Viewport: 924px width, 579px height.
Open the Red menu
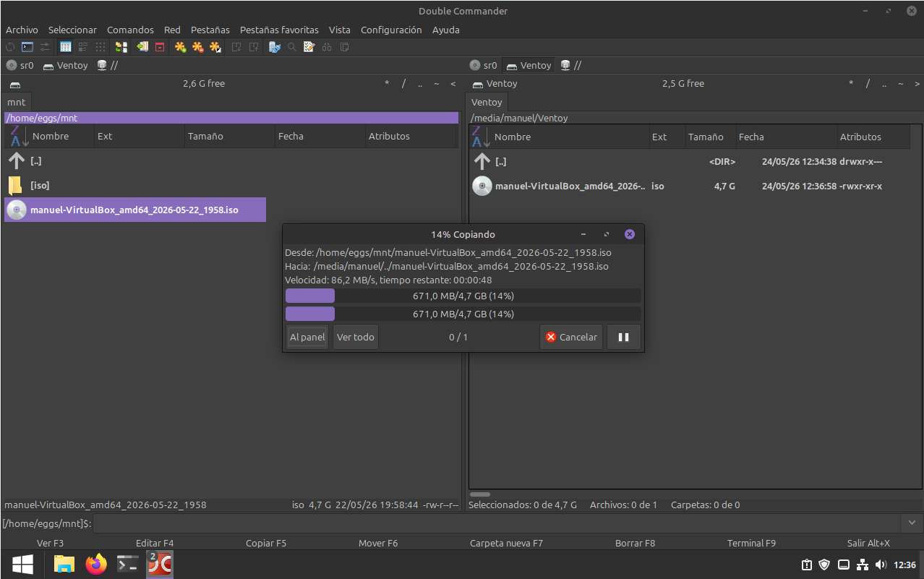coord(172,30)
